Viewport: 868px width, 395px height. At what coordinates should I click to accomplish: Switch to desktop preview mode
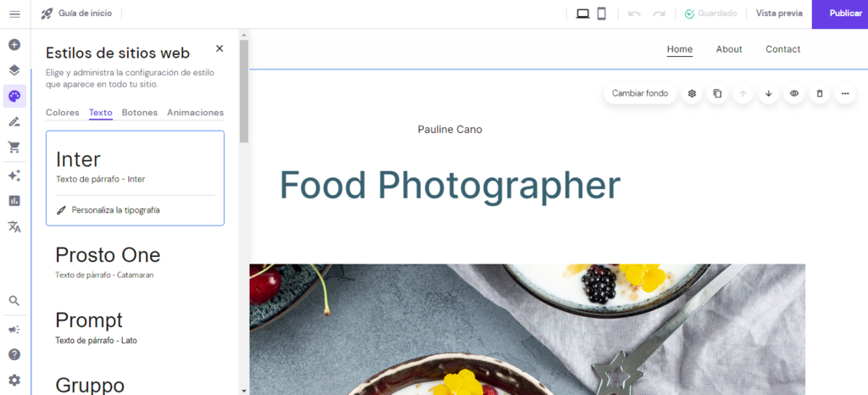582,14
